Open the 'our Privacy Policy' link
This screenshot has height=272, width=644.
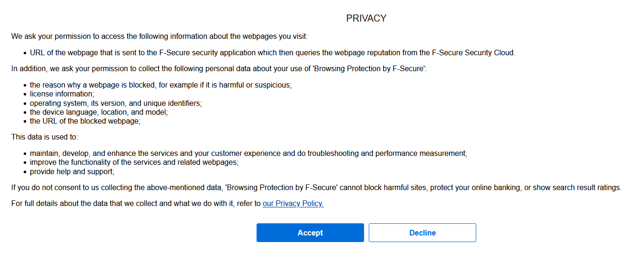click(293, 204)
